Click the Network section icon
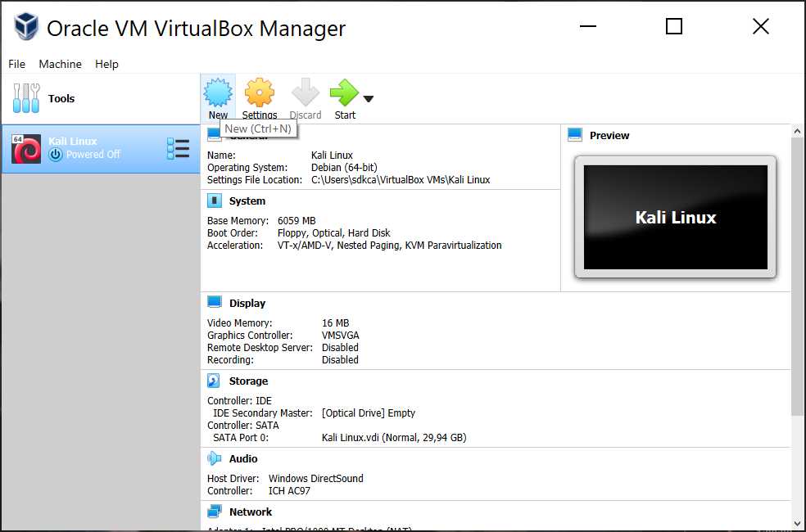The width and height of the screenshot is (806, 532). pyautogui.click(x=215, y=512)
